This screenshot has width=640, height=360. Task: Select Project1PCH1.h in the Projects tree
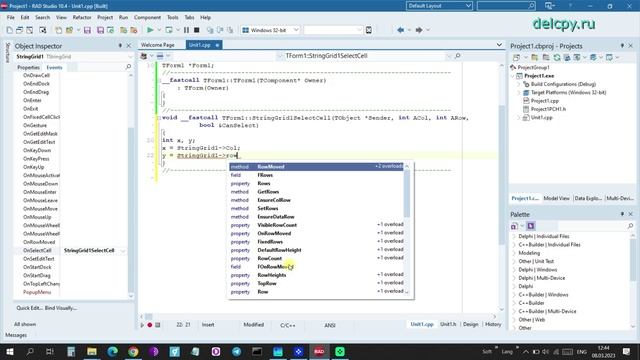tap(548, 109)
